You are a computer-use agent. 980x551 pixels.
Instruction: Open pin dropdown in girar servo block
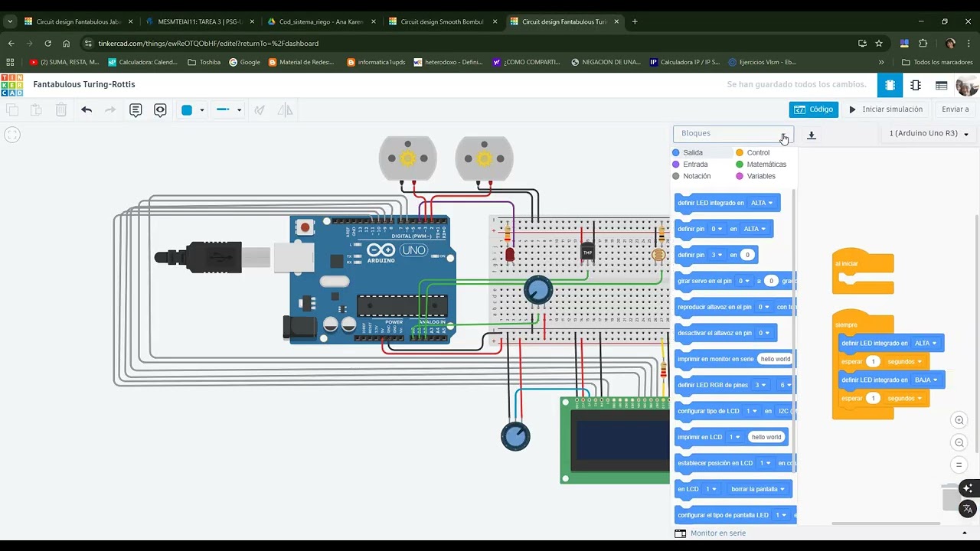click(x=743, y=281)
